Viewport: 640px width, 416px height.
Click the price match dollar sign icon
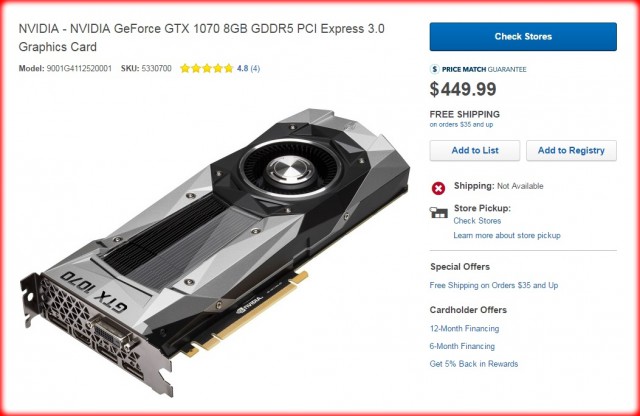435,69
